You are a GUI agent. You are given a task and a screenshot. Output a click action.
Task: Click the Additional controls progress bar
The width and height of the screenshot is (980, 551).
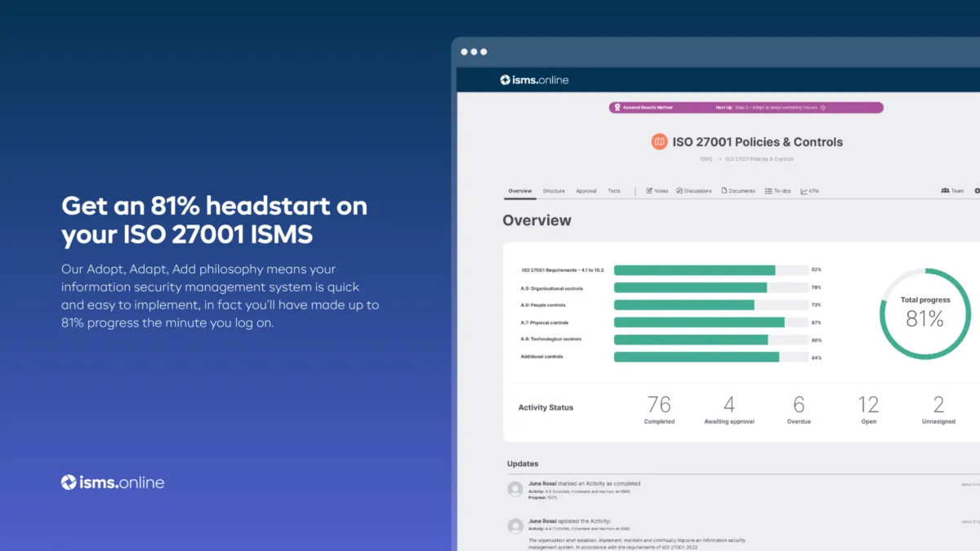710,357
